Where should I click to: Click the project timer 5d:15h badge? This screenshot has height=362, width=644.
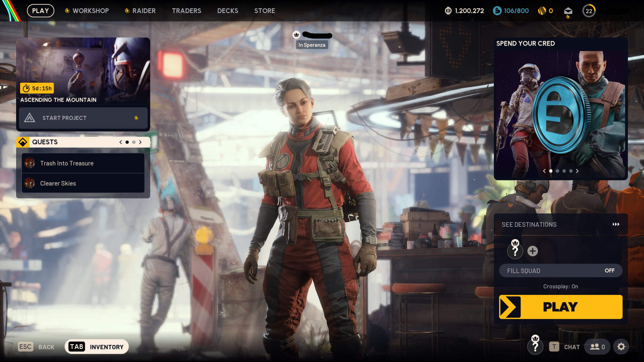(x=37, y=88)
